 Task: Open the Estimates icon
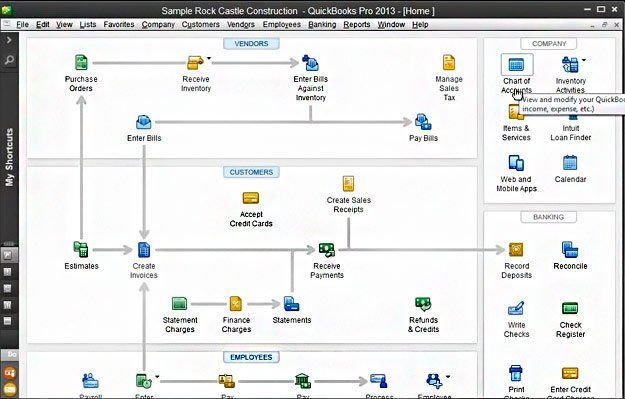point(81,250)
